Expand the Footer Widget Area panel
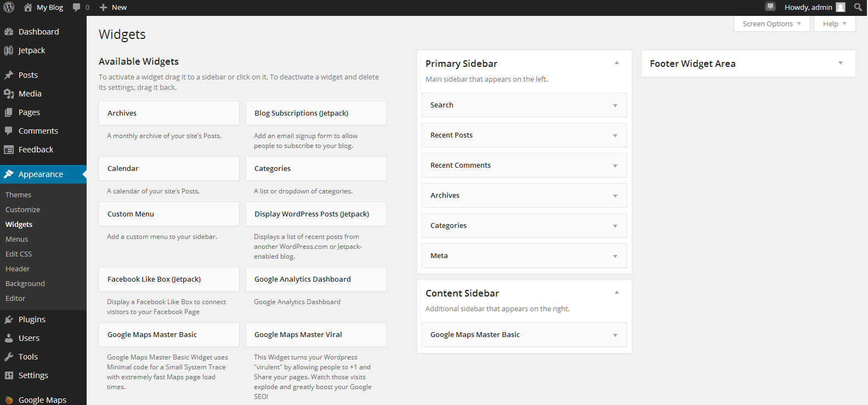Screen dimensions: 868x405 tap(841, 63)
